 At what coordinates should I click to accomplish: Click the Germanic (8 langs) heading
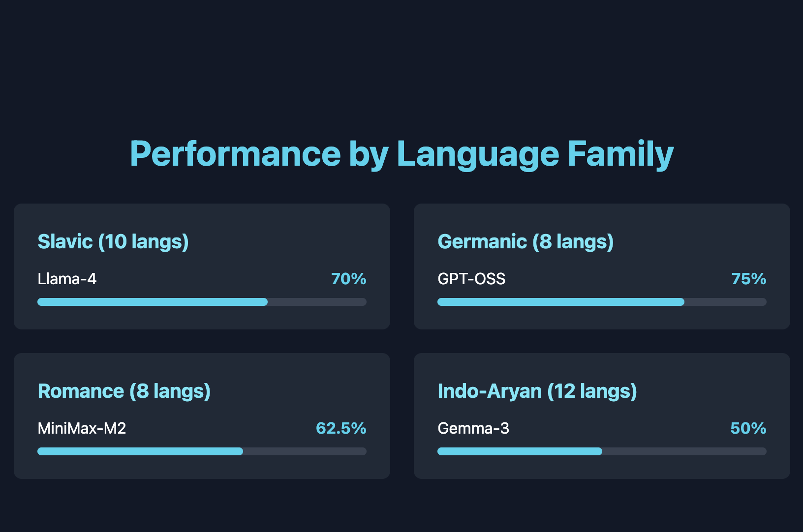tap(525, 241)
